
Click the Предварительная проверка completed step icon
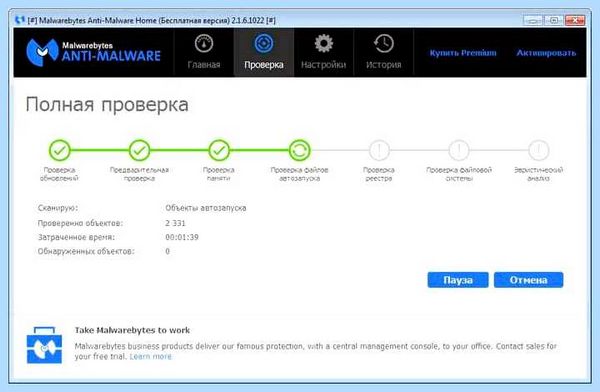coord(139,150)
